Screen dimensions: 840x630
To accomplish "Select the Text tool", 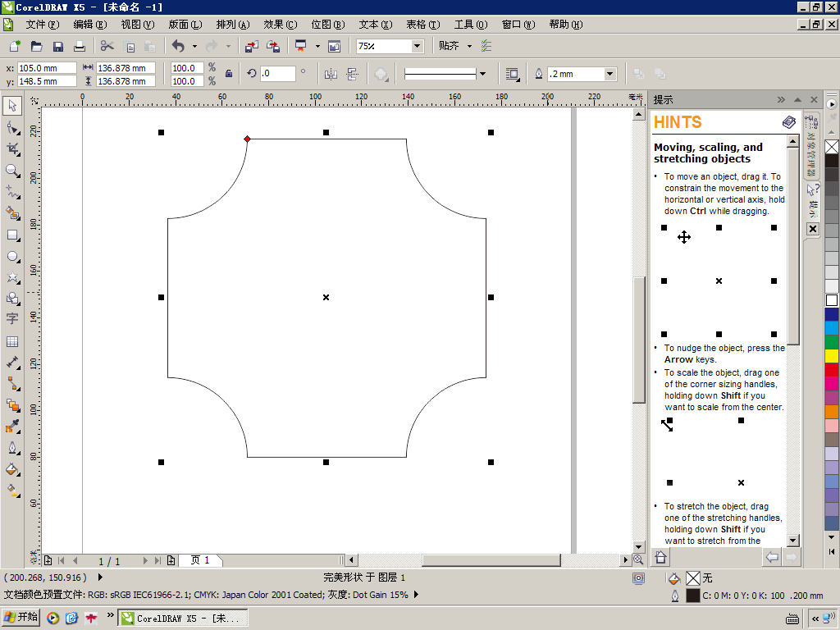I will coord(12,319).
